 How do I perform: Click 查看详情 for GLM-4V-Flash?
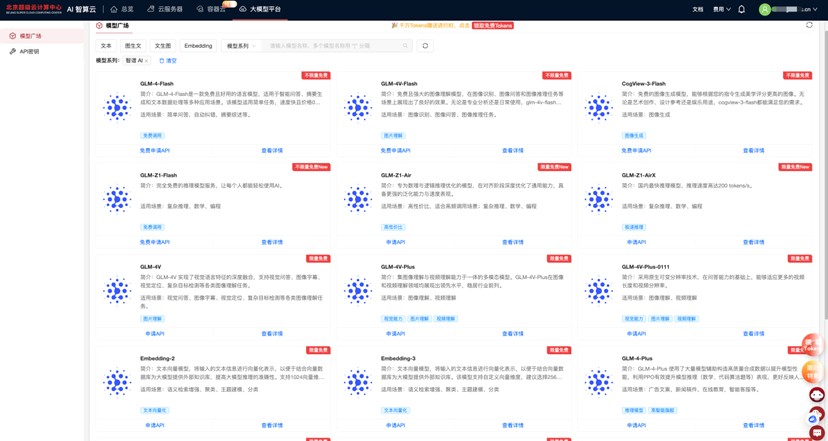(513, 151)
